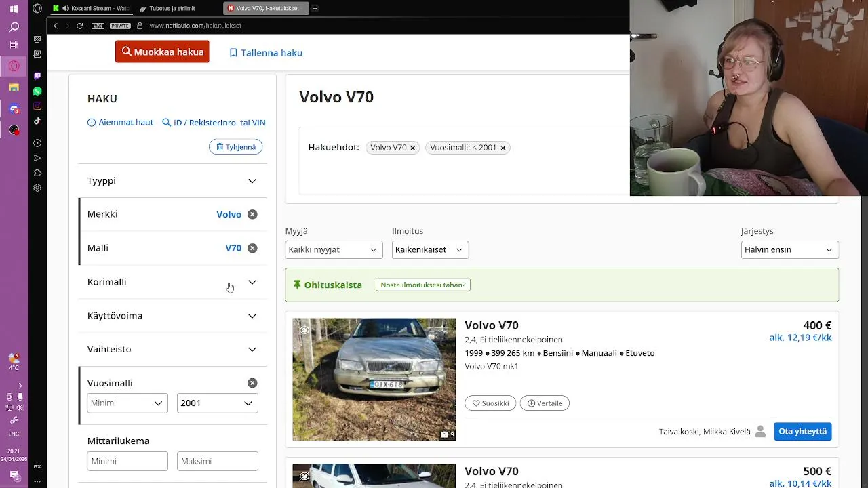Select the 'Volvo V70, Hakutulokset' tab
The height and width of the screenshot is (488, 868).
pyautogui.click(x=266, y=8)
